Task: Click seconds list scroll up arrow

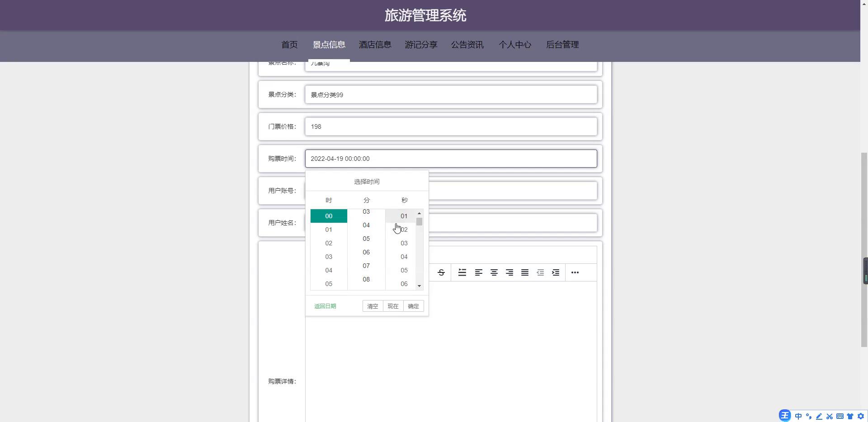Action: 420,213
